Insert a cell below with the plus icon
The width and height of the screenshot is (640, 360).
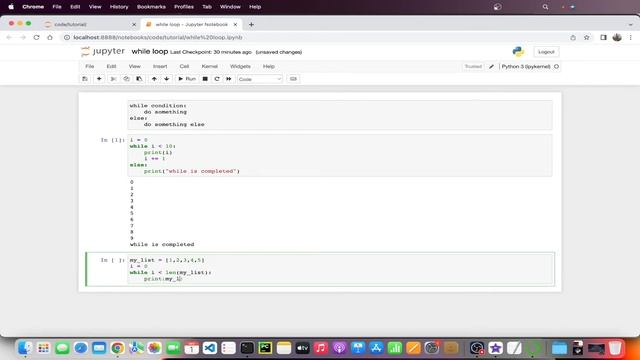coord(99,79)
